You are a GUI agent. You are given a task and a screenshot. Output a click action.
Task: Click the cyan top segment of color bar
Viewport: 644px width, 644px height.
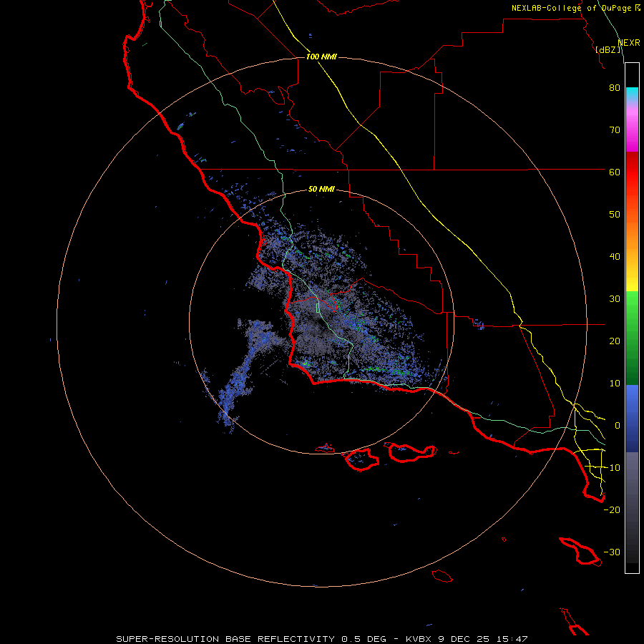(632, 93)
